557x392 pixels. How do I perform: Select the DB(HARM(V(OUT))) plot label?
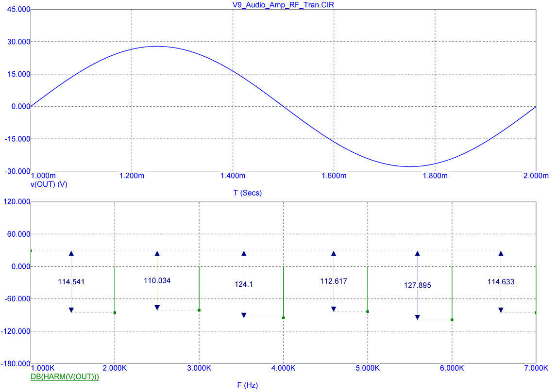(65, 377)
